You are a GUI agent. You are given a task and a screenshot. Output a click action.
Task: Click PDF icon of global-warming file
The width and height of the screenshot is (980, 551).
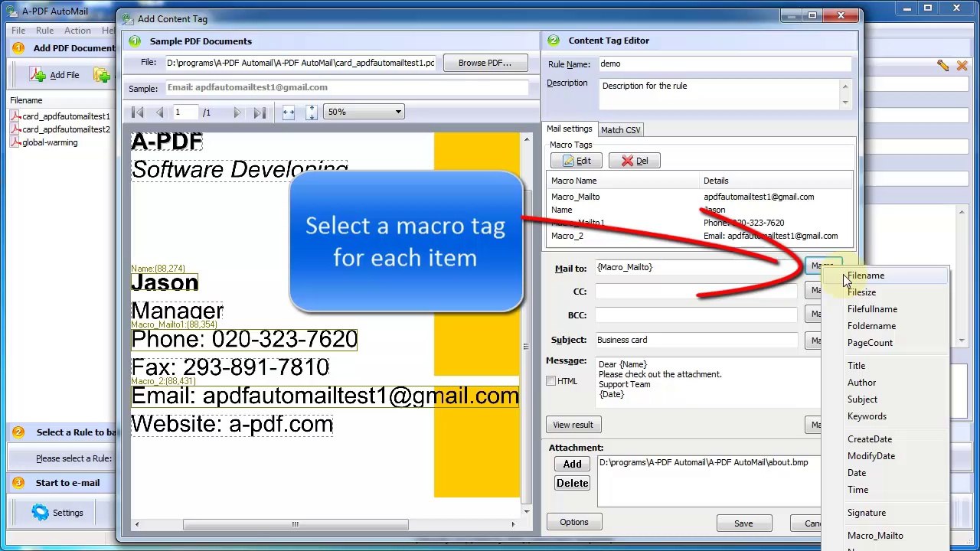pyautogui.click(x=15, y=142)
